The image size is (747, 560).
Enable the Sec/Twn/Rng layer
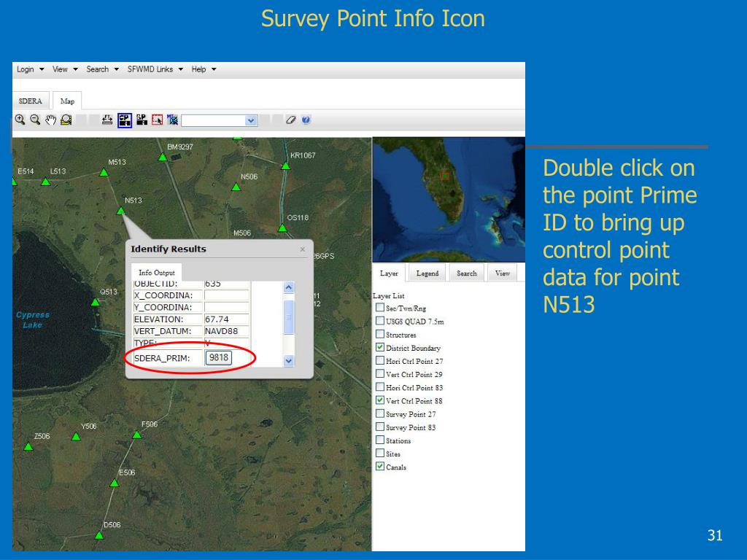tap(379, 308)
